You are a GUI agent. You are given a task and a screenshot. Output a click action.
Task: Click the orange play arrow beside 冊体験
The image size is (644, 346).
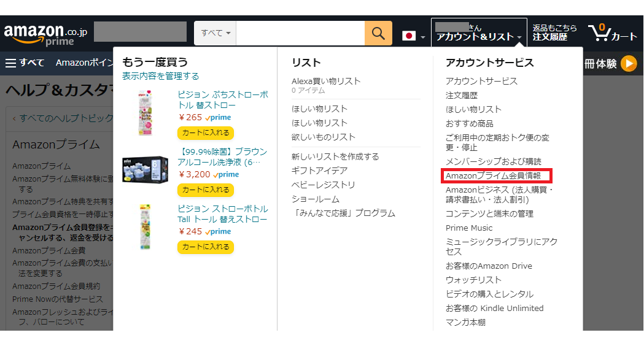click(x=629, y=64)
